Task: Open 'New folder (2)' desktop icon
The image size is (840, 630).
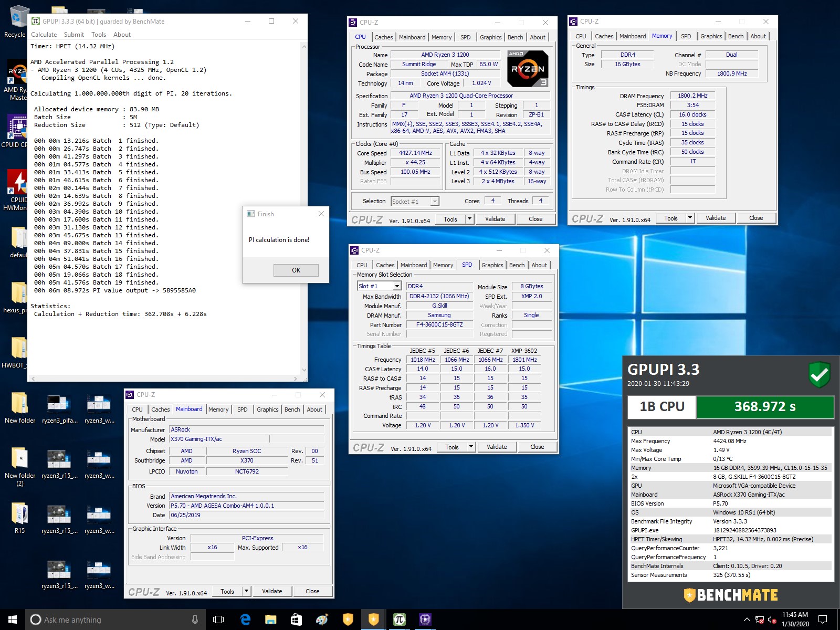Action: coord(19,466)
